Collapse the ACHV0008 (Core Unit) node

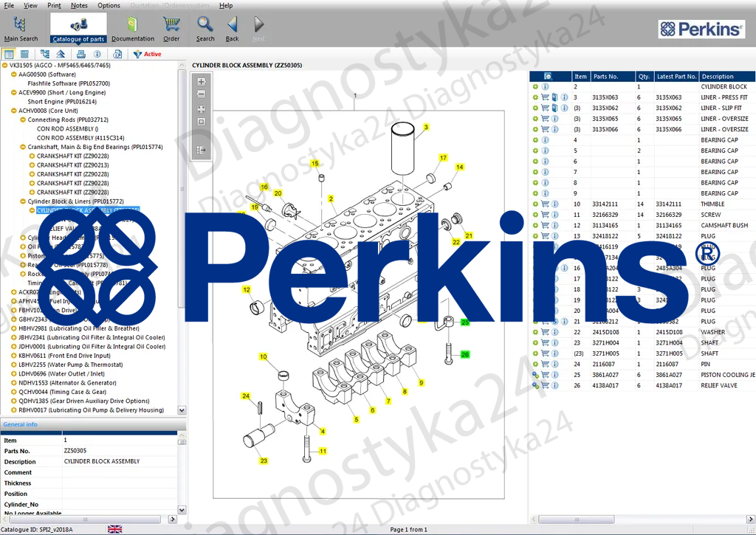point(14,111)
